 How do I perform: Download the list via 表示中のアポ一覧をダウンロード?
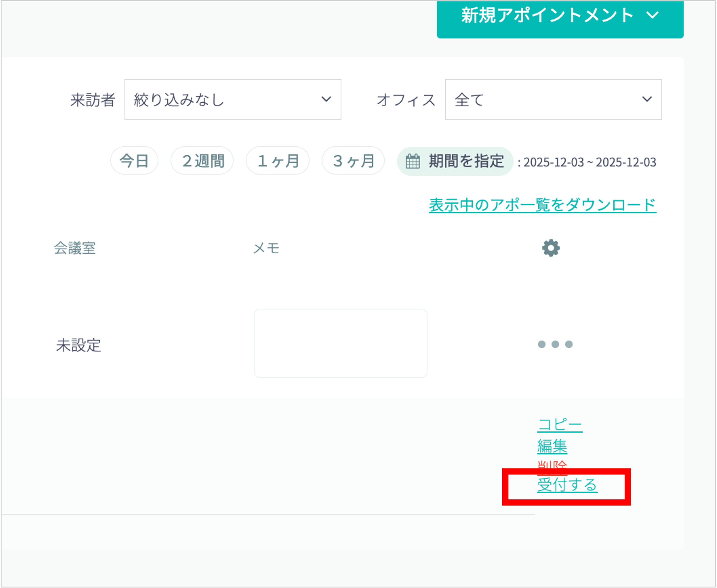[542, 205]
